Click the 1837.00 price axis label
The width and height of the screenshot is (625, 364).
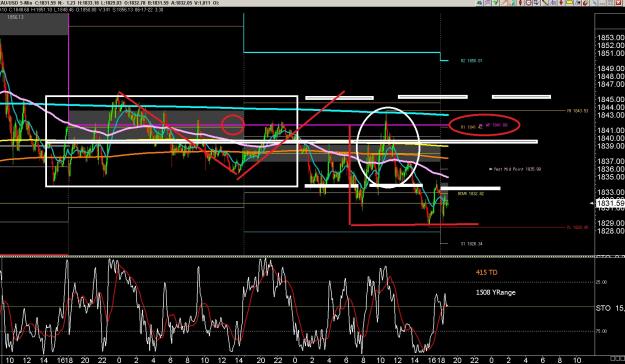(610, 161)
